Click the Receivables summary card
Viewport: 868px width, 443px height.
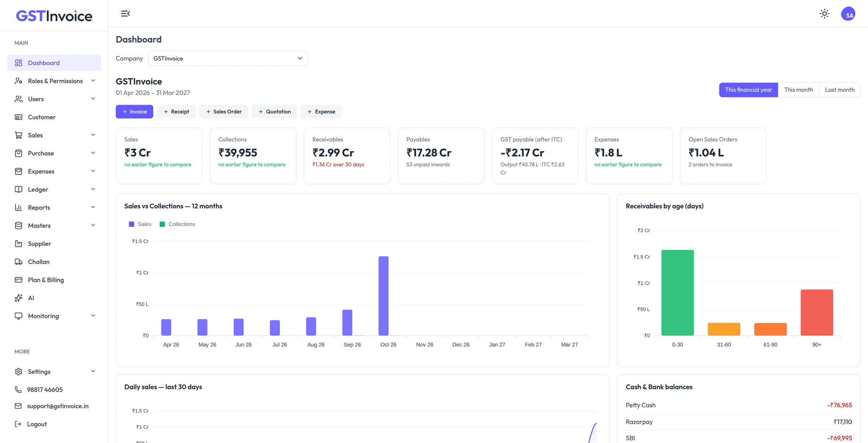click(347, 156)
